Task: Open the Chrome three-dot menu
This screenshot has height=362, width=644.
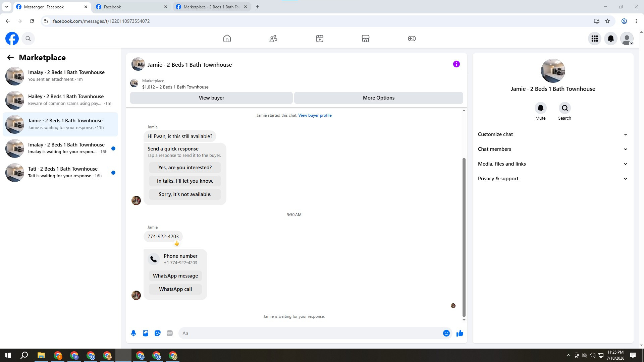Action: [636, 21]
